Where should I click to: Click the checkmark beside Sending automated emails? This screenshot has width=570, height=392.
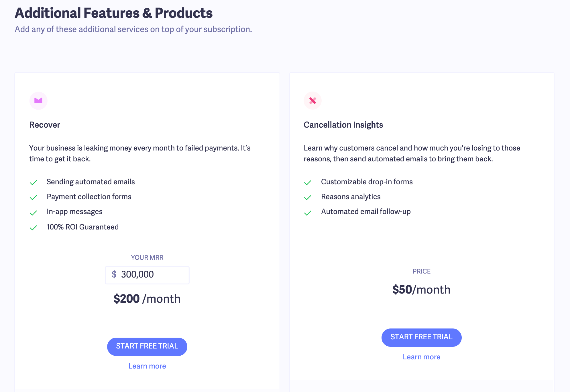[34, 182]
